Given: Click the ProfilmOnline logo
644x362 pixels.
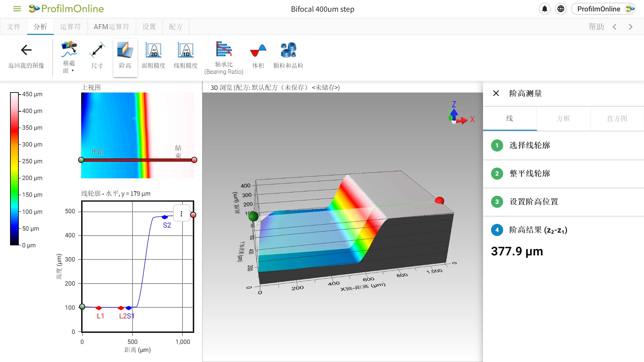Looking at the screenshot, I should coord(66,9).
